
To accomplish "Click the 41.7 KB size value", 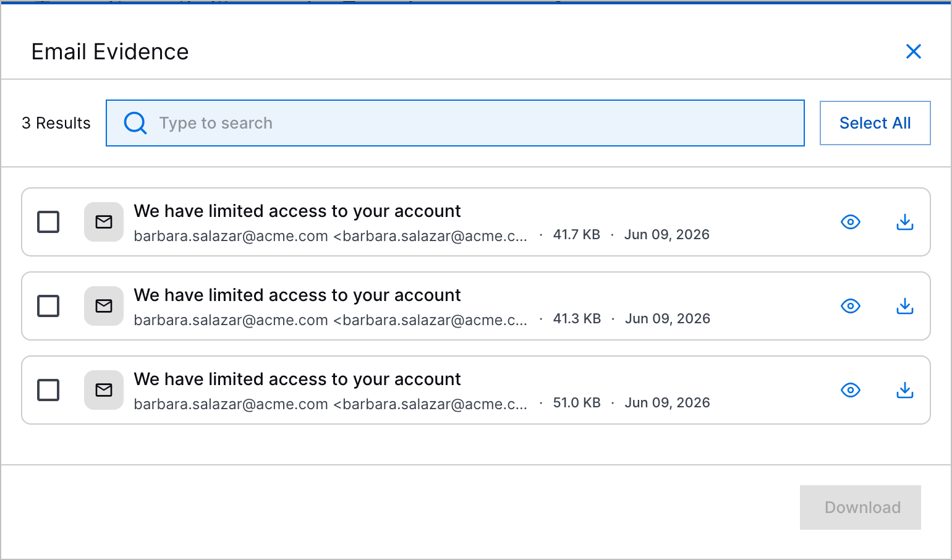I will click(x=577, y=235).
